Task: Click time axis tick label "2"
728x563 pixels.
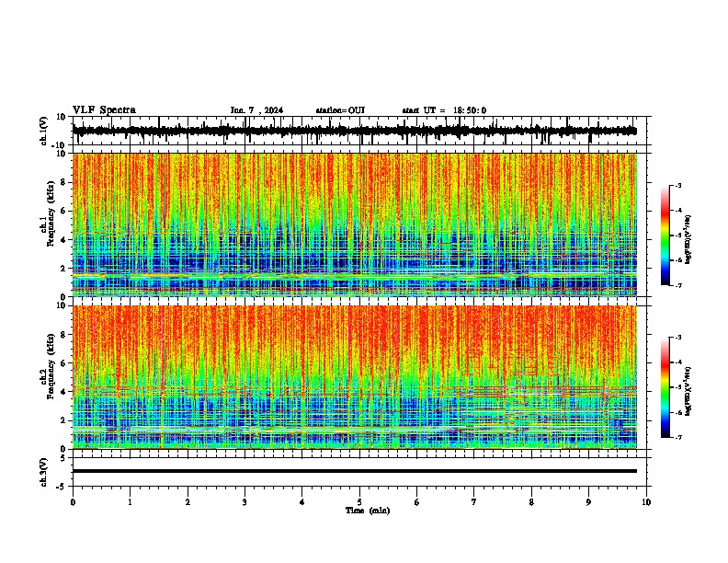Action: coord(188,502)
